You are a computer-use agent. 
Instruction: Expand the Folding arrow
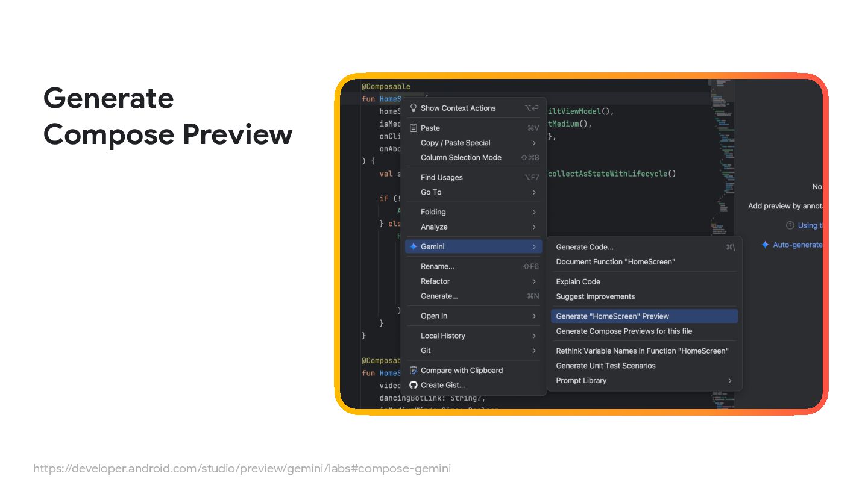[534, 212]
